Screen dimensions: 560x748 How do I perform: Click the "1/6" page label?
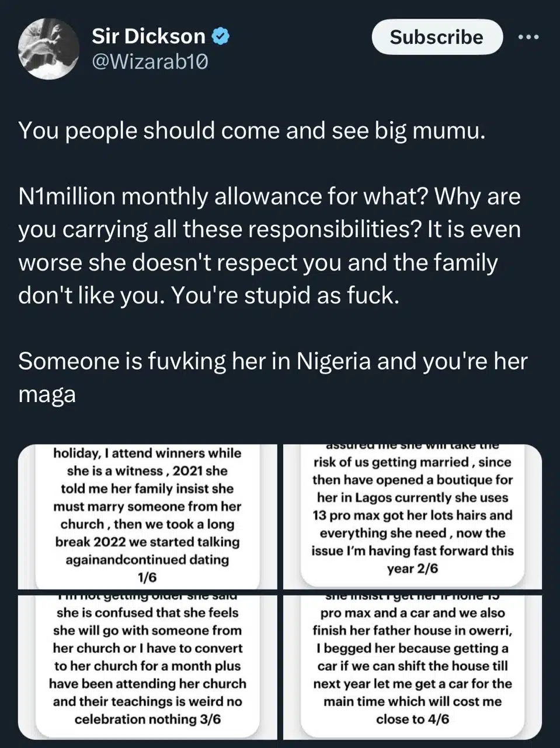(x=147, y=577)
